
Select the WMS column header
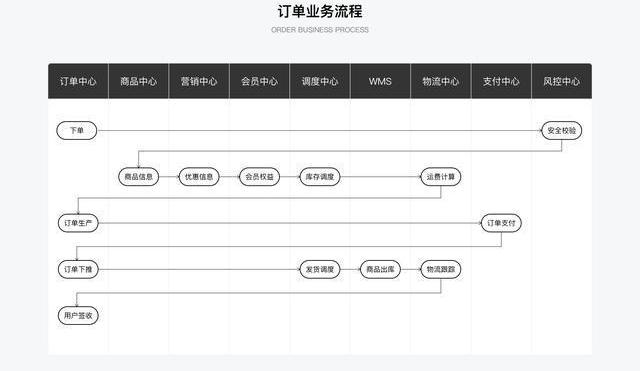(x=380, y=81)
